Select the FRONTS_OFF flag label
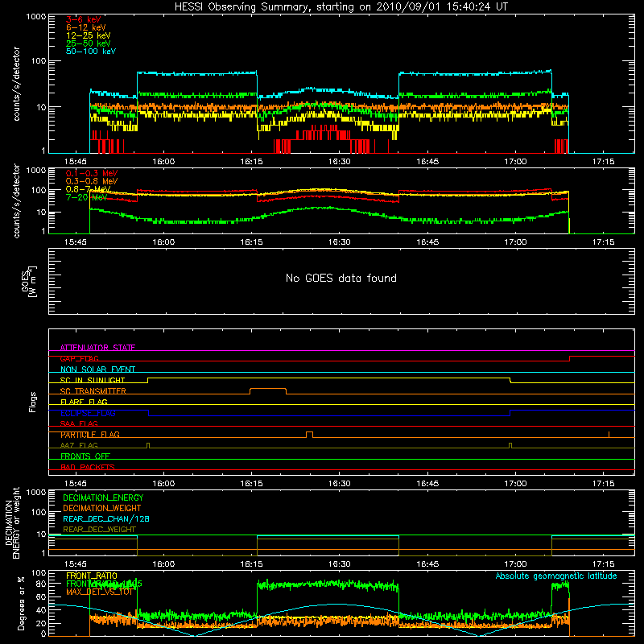 point(85,456)
